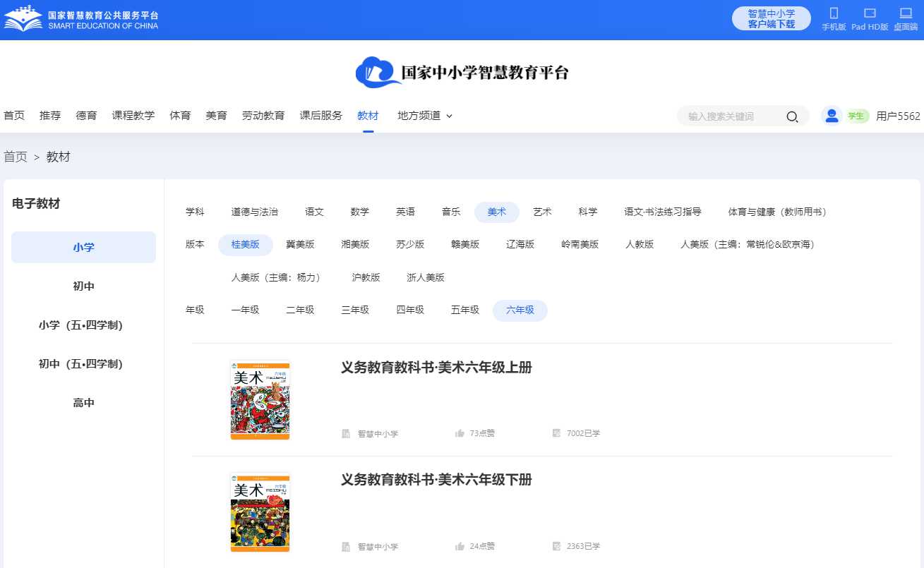Image resolution: width=924 pixels, height=568 pixels.
Task: Choose grade 六年级
Action: click(x=520, y=310)
